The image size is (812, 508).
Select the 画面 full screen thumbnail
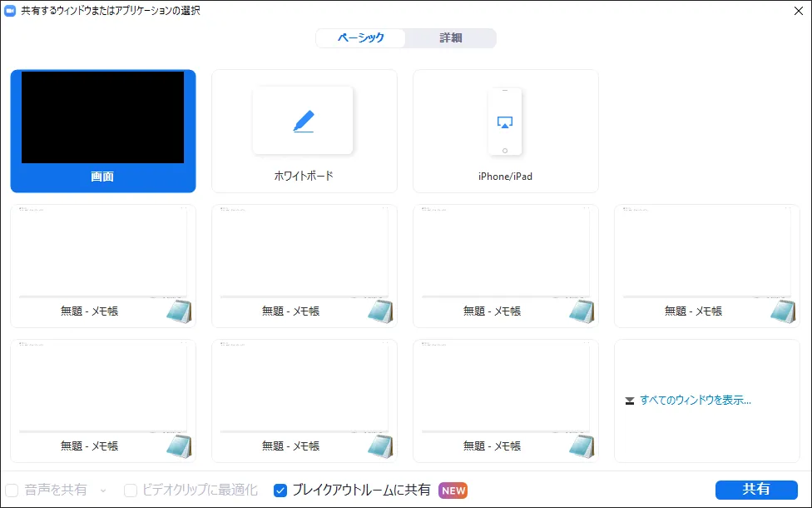102,117
